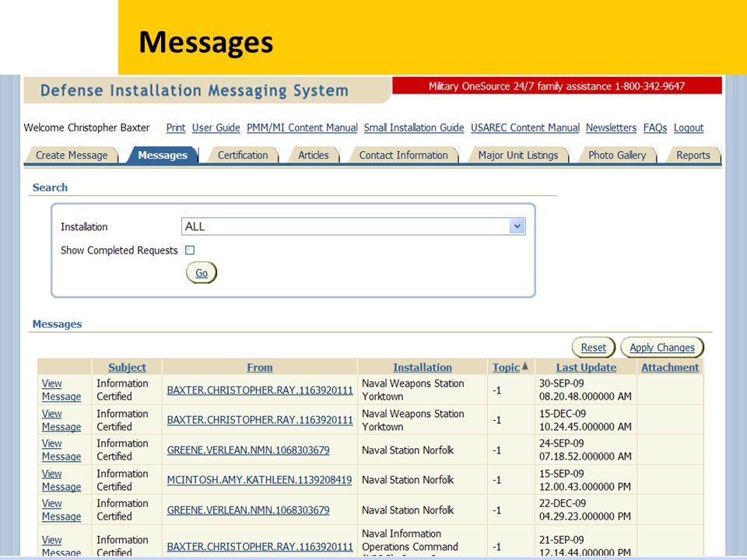Open View Message for the MCINTOSH row
747x560 pixels.
[61, 480]
